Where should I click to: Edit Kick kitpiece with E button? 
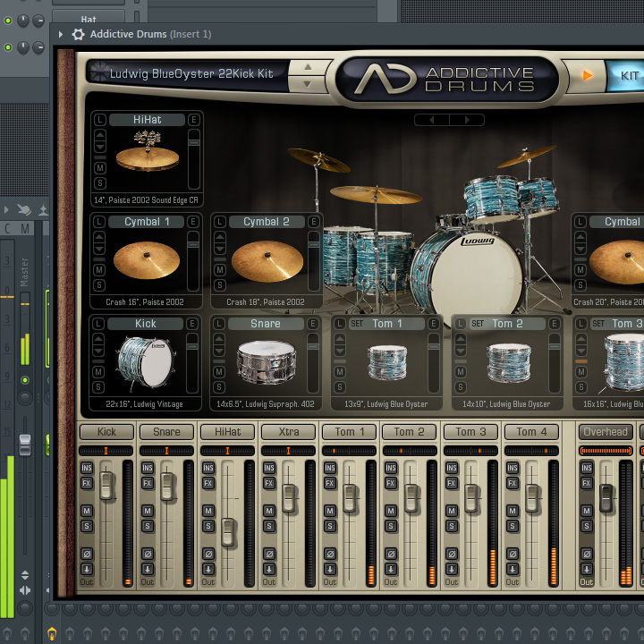pos(191,324)
